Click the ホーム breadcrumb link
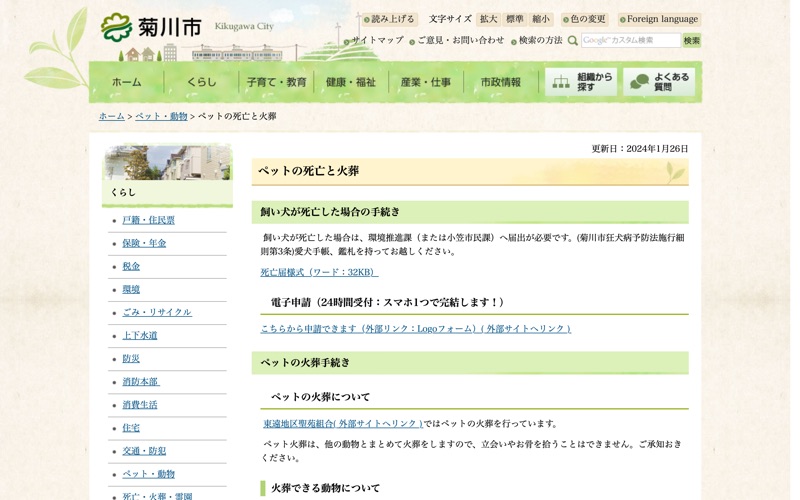 click(112, 116)
